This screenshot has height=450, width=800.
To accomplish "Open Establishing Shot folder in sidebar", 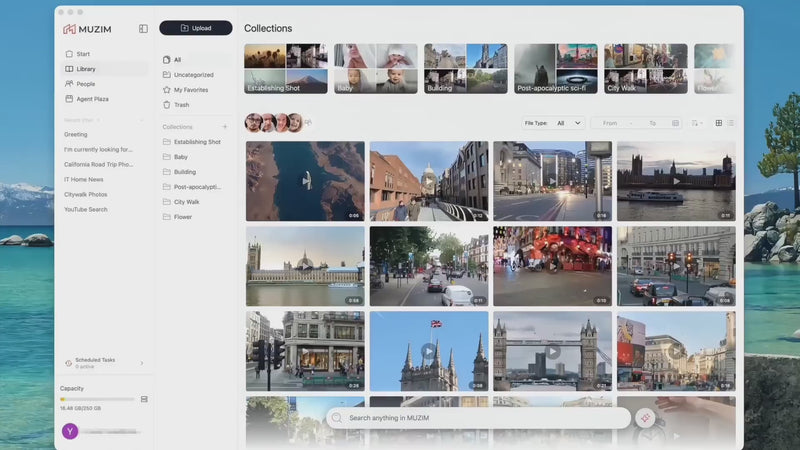I will click(197, 142).
